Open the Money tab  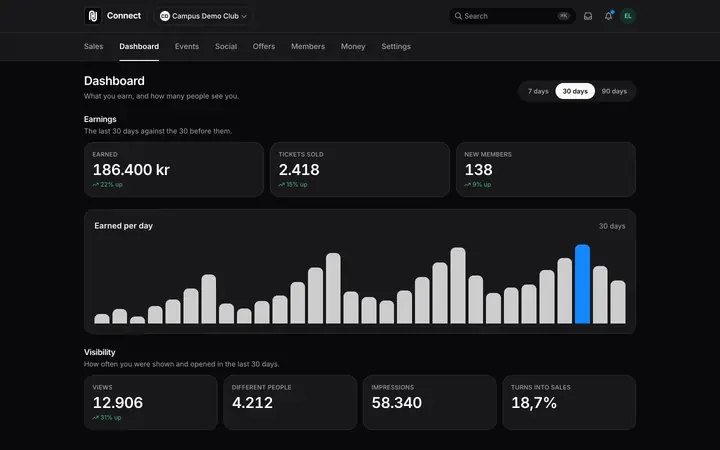tap(353, 46)
